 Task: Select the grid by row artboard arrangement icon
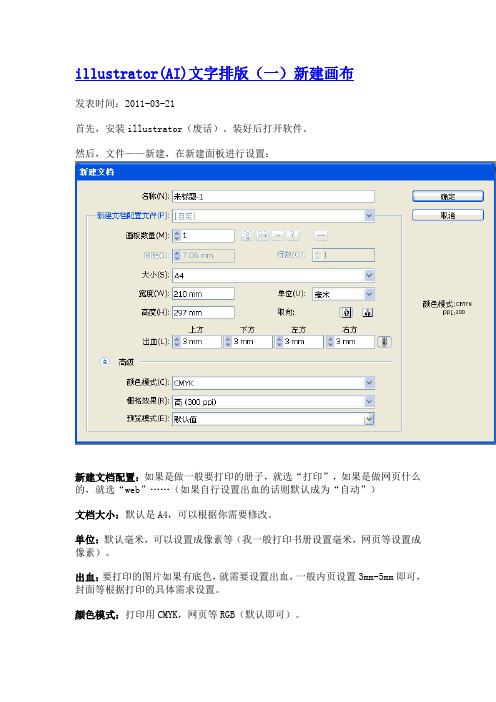pos(248,235)
